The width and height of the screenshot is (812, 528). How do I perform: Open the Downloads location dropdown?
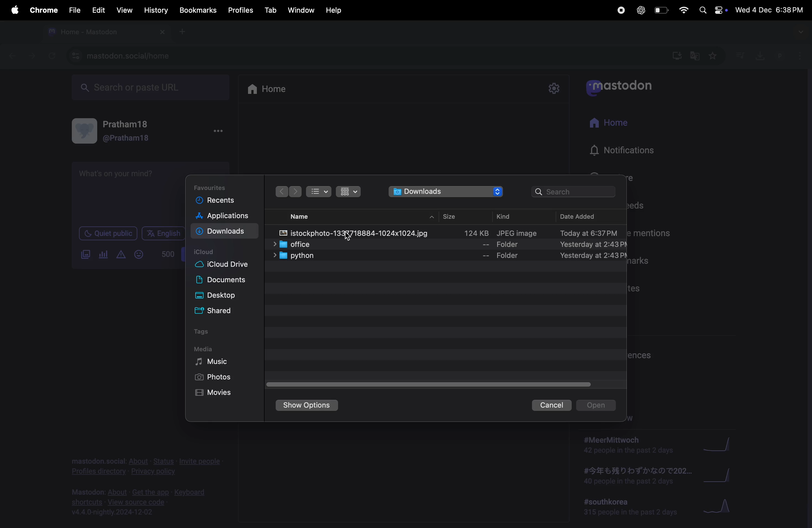pyautogui.click(x=445, y=192)
